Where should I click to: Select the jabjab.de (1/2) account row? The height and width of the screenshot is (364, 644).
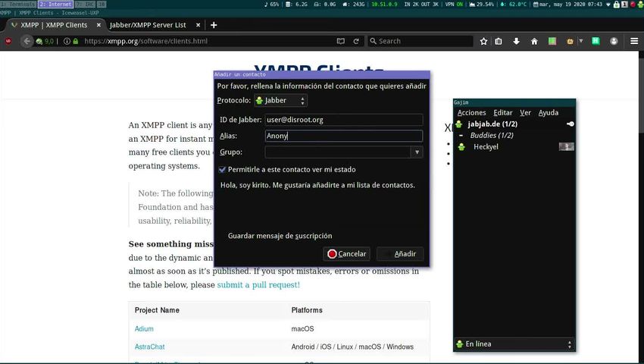(x=514, y=124)
